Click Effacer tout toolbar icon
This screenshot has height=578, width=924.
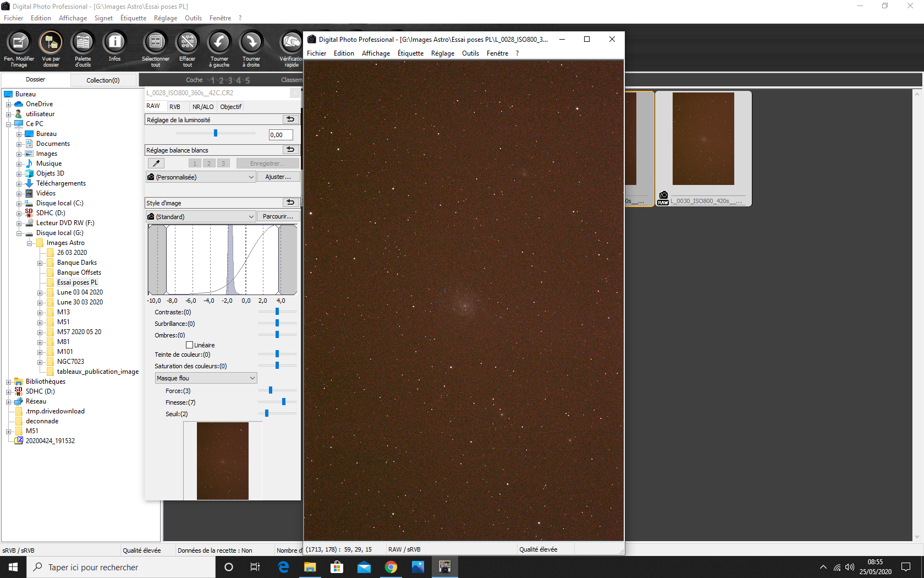point(188,49)
